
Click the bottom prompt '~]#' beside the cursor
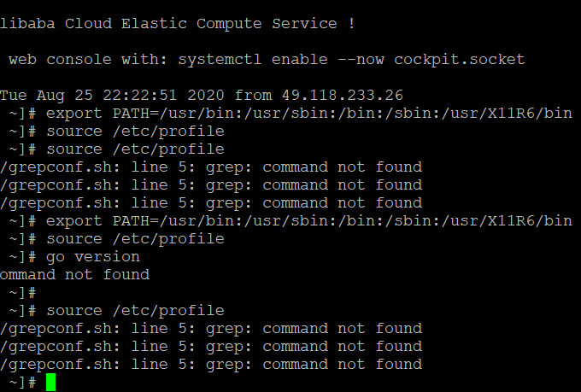coord(22,383)
